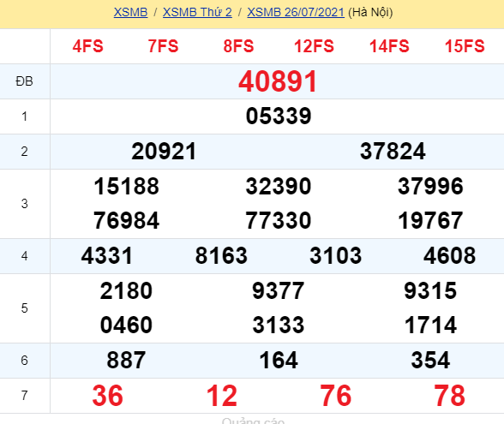The image size is (504, 424).
Task: Click seventh prize number 36
Action: tap(107, 396)
